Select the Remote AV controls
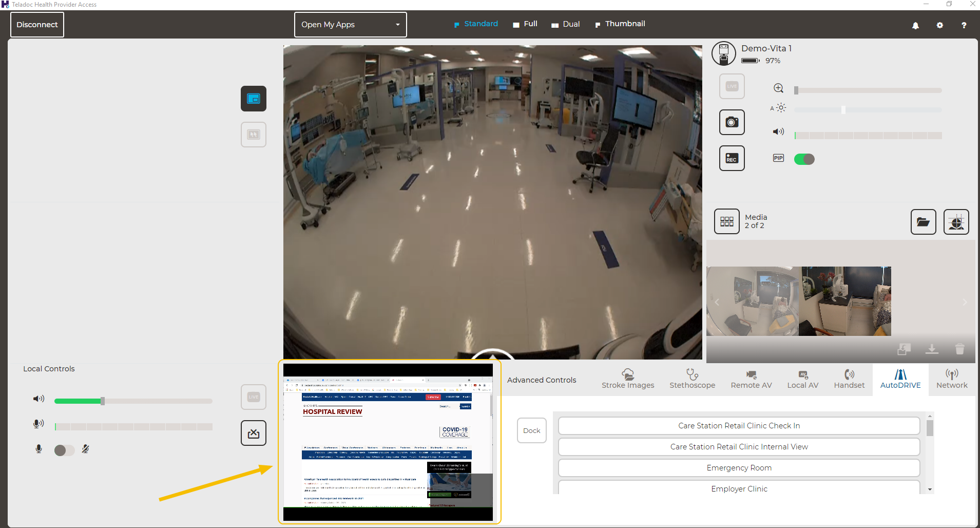This screenshot has height=528, width=980. point(751,380)
